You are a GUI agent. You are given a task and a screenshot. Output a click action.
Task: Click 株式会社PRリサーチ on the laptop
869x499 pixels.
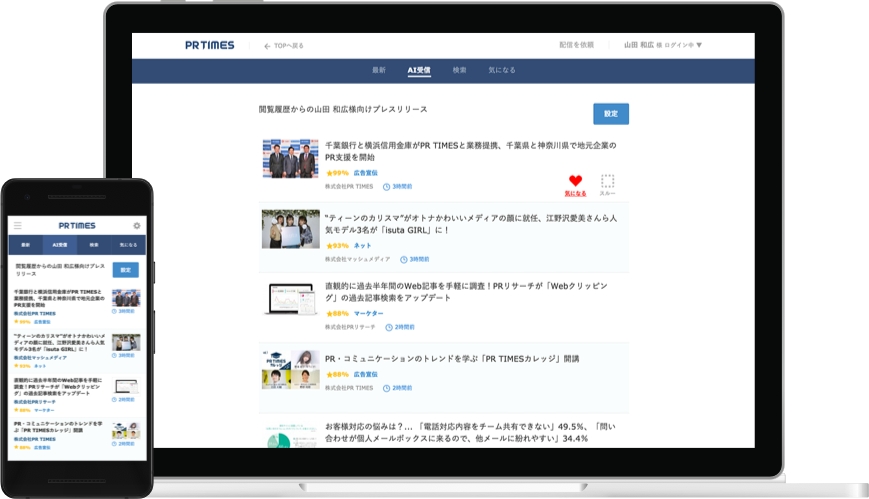point(350,327)
